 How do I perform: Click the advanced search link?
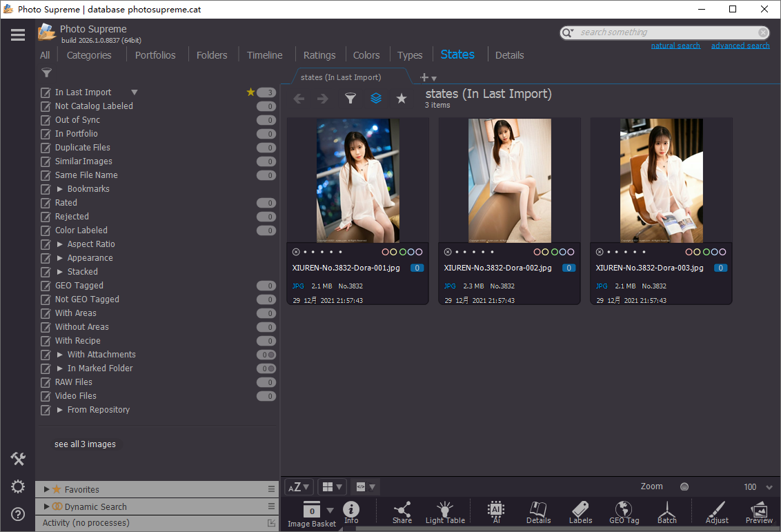(740, 46)
